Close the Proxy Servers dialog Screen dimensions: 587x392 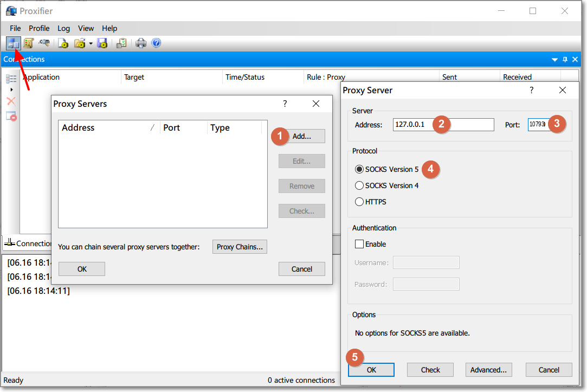click(316, 104)
